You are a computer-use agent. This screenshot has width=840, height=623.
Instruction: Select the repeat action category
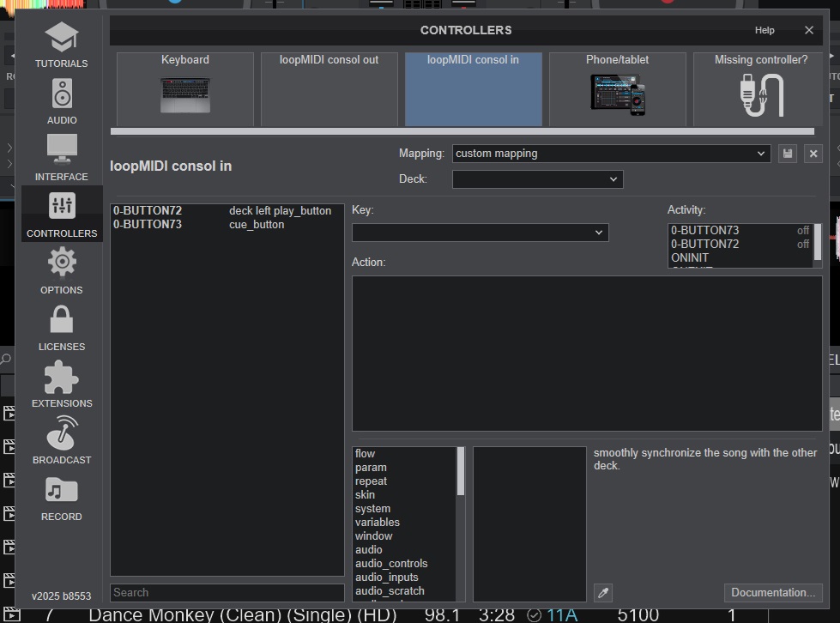(404, 481)
